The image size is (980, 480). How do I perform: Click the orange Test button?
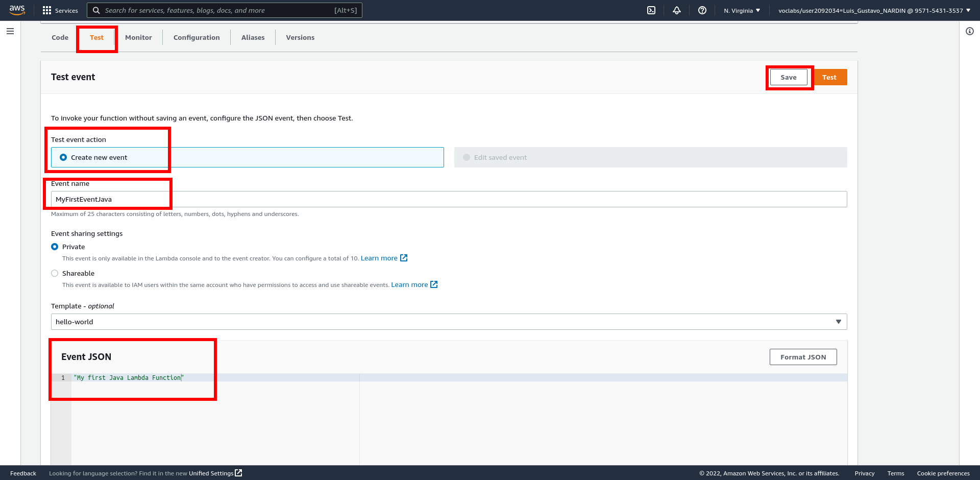[829, 77]
